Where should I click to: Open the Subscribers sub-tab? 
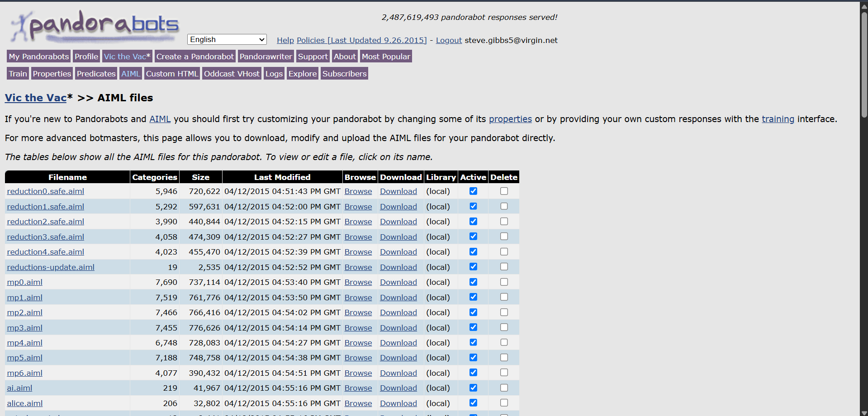(x=345, y=74)
